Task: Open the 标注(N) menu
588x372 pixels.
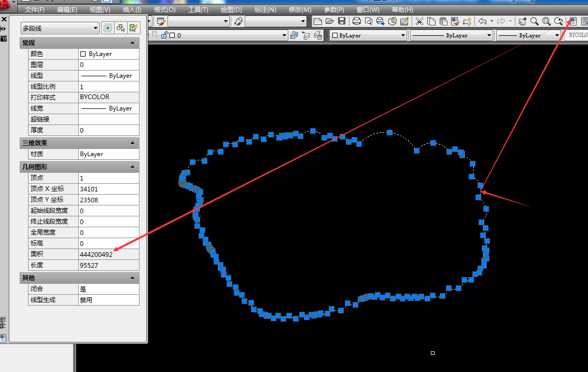Action: click(265, 10)
